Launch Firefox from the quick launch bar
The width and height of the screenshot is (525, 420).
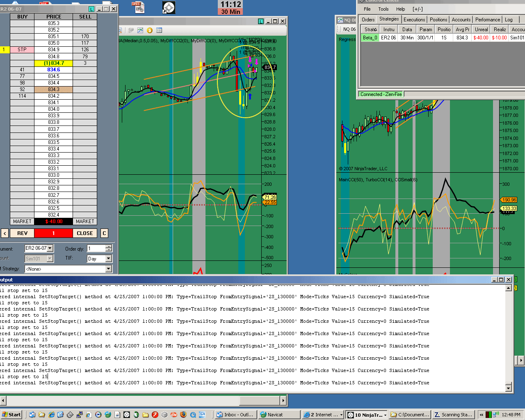click(183, 415)
